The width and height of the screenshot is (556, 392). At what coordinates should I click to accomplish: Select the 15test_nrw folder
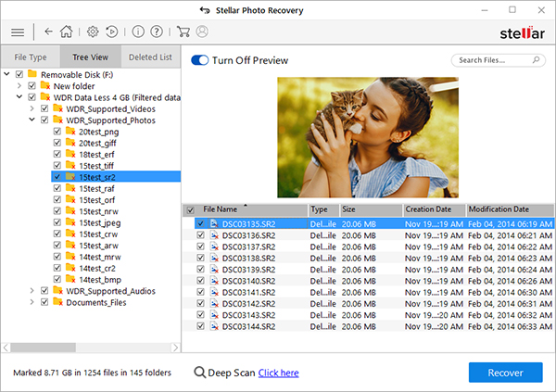(98, 211)
